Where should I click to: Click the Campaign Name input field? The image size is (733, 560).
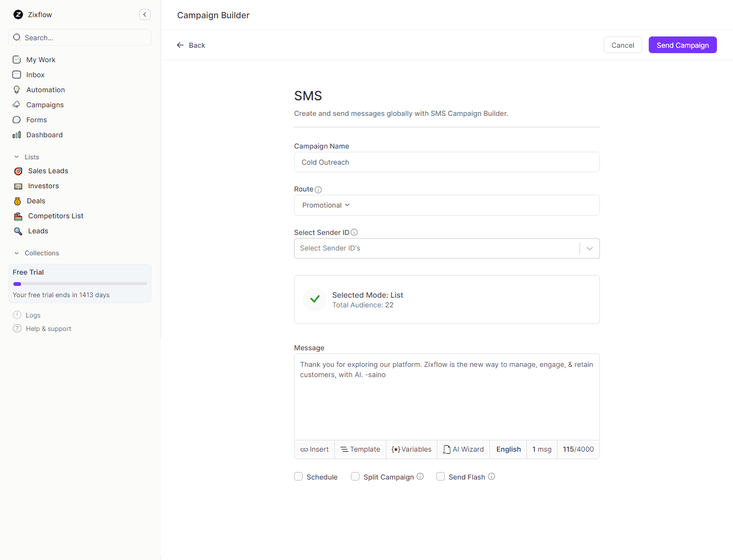point(446,162)
